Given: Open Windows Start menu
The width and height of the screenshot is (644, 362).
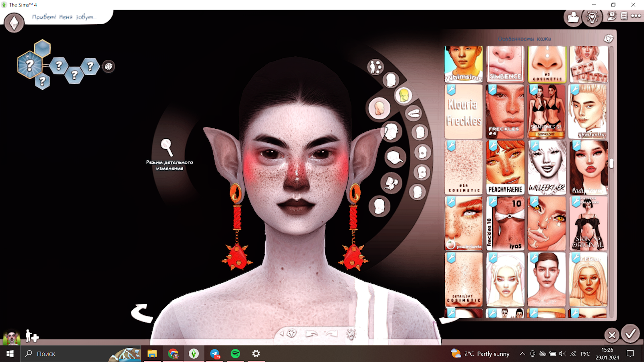Looking at the screenshot, I should tap(10, 354).
